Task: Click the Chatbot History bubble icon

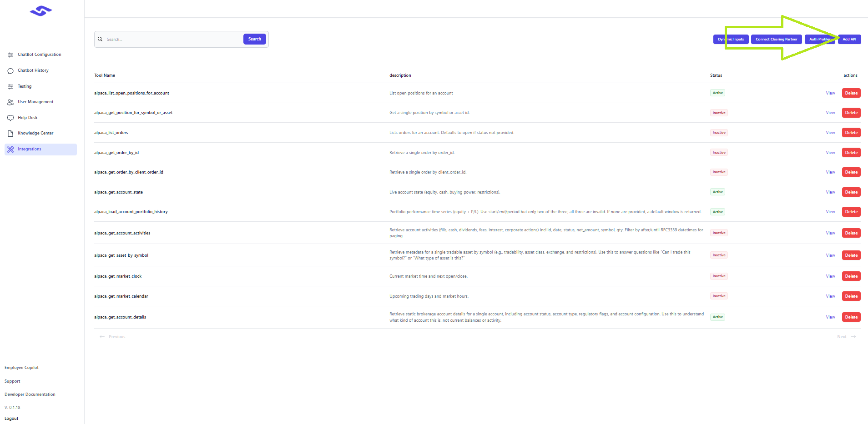Action: (10, 71)
